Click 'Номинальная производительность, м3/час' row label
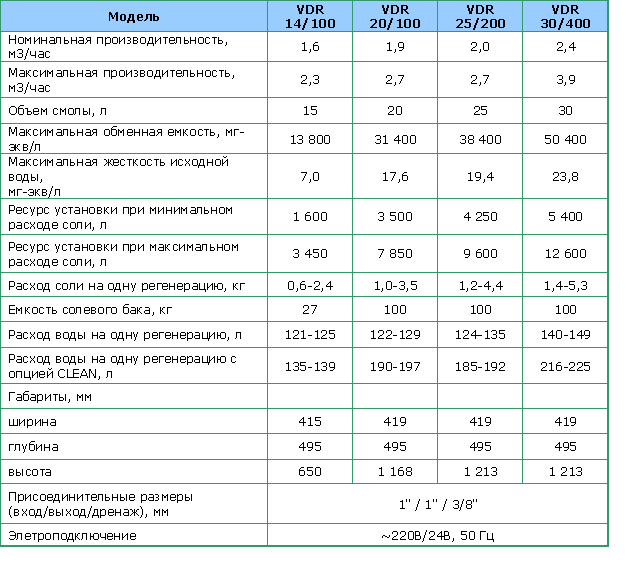 pos(118,46)
